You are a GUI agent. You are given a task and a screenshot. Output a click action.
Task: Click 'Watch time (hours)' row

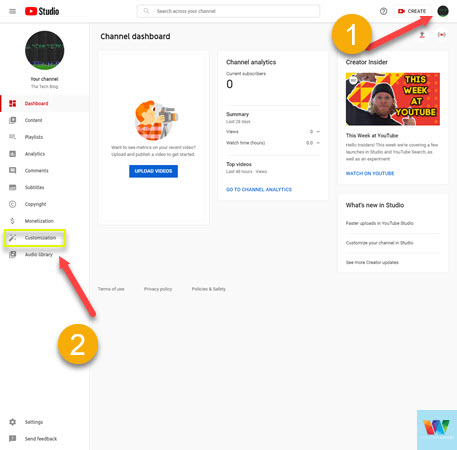tap(273, 143)
